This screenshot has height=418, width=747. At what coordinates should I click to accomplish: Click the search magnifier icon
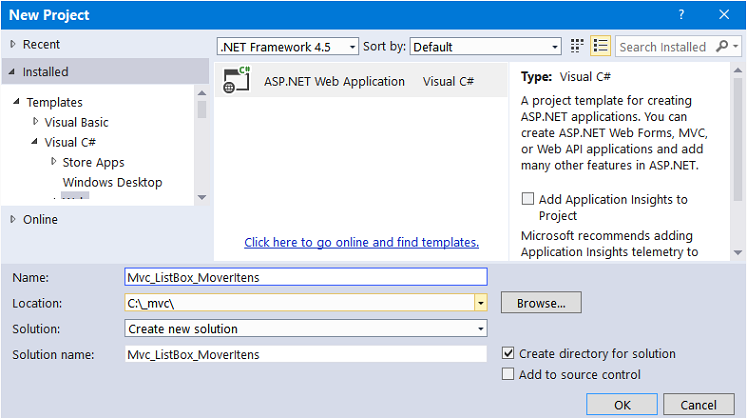point(722,46)
